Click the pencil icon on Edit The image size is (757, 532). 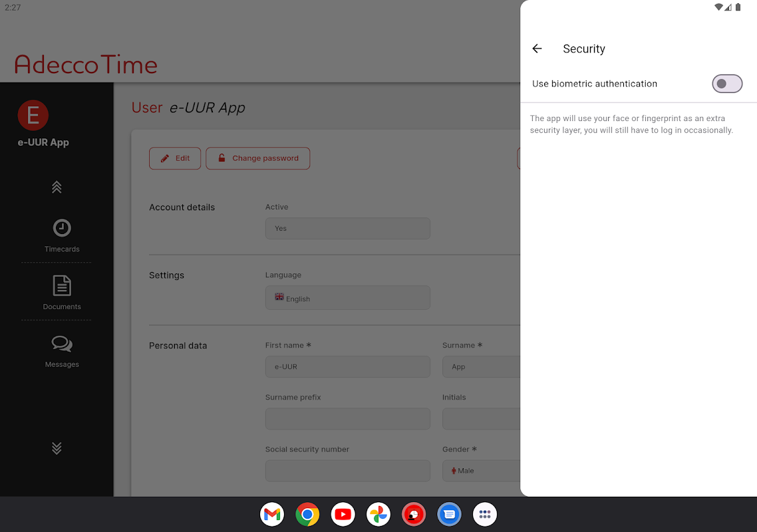click(x=164, y=158)
